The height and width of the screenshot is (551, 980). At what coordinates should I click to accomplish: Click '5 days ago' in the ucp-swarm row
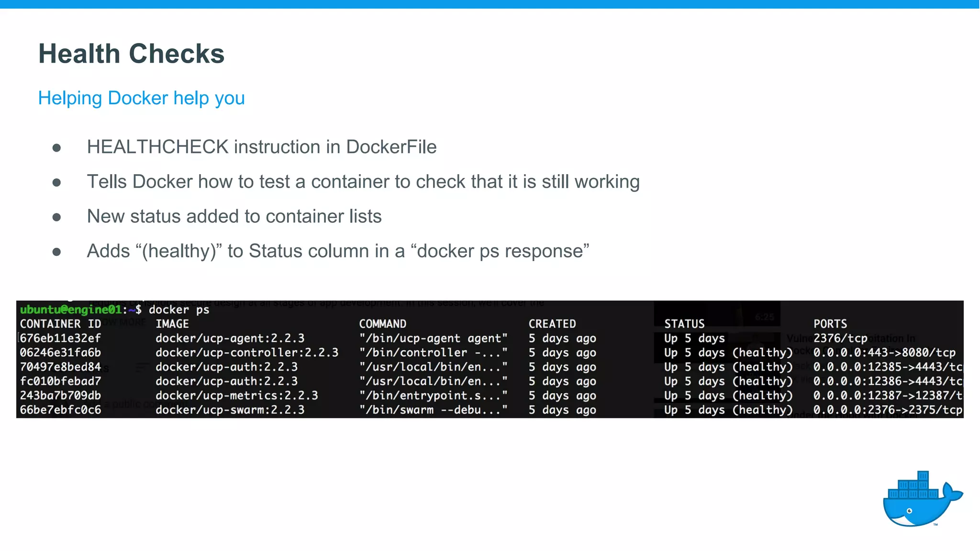point(562,410)
